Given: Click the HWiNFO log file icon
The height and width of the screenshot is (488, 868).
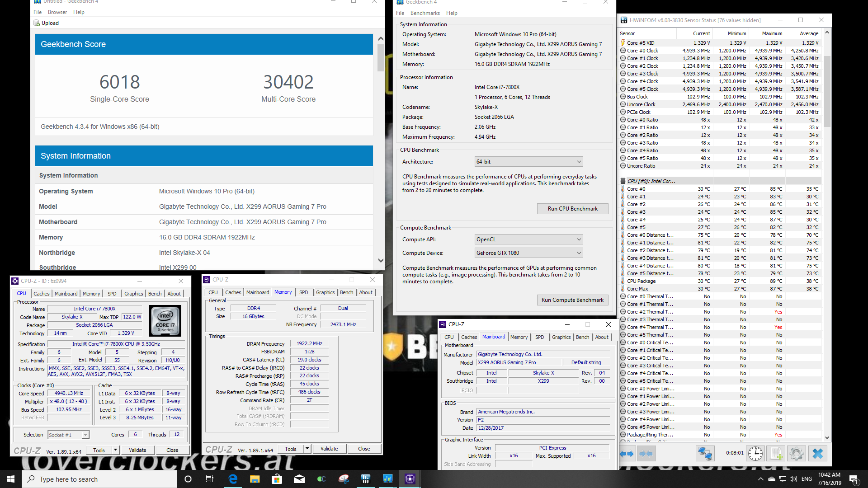Looking at the screenshot, I should pos(776,454).
